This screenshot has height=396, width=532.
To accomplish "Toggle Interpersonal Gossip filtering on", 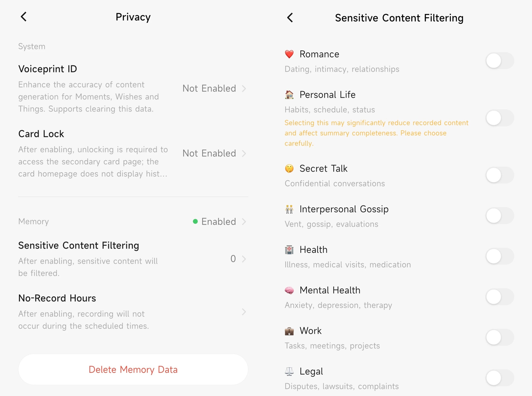I will tap(500, 216).
